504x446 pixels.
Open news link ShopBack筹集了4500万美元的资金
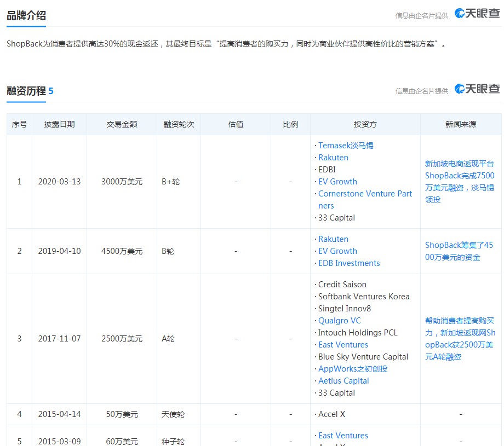point(459,251)
